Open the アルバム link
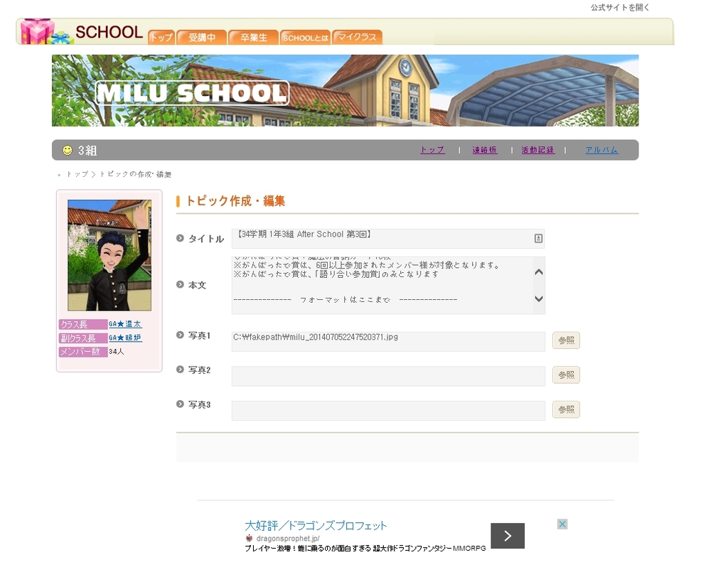The image size is (728, 577). point(601,150)
